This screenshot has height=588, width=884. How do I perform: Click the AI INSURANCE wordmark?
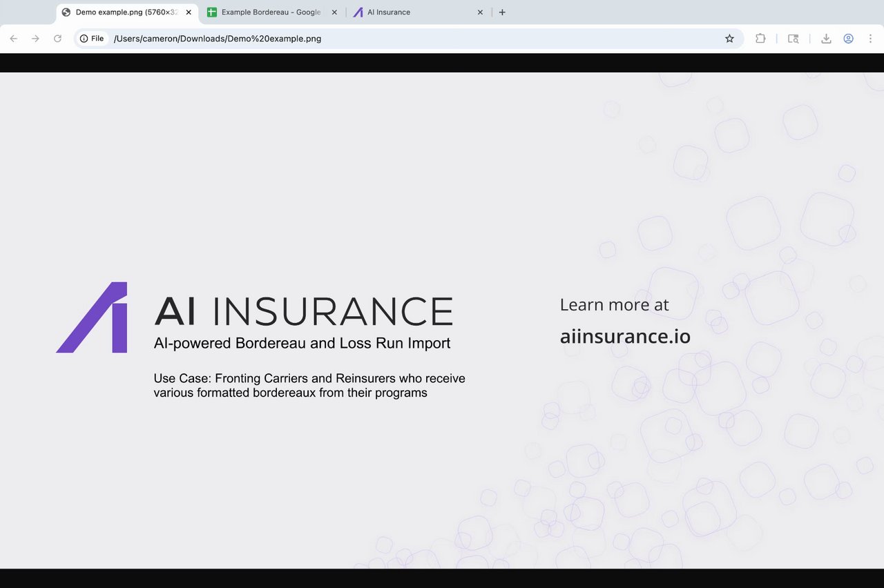tap(303, 311)
